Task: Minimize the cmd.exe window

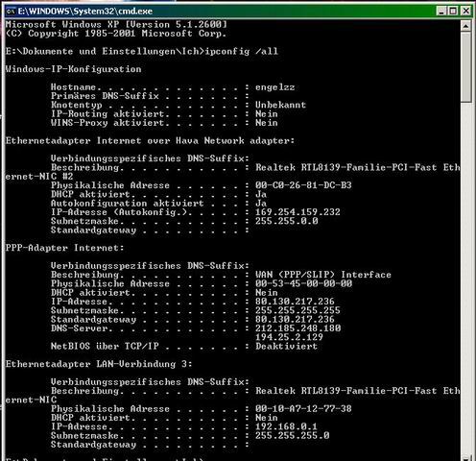Action: pos(441,12)
